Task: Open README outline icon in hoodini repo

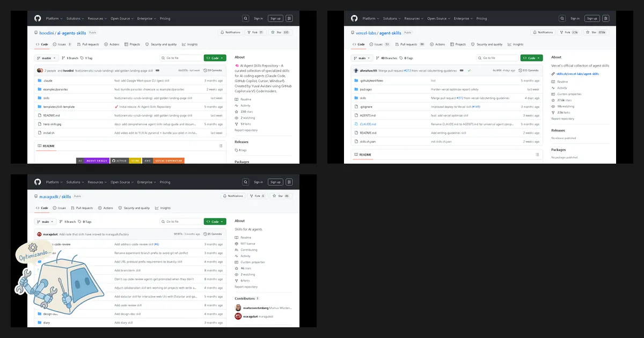Action: (x=220, y=146)
